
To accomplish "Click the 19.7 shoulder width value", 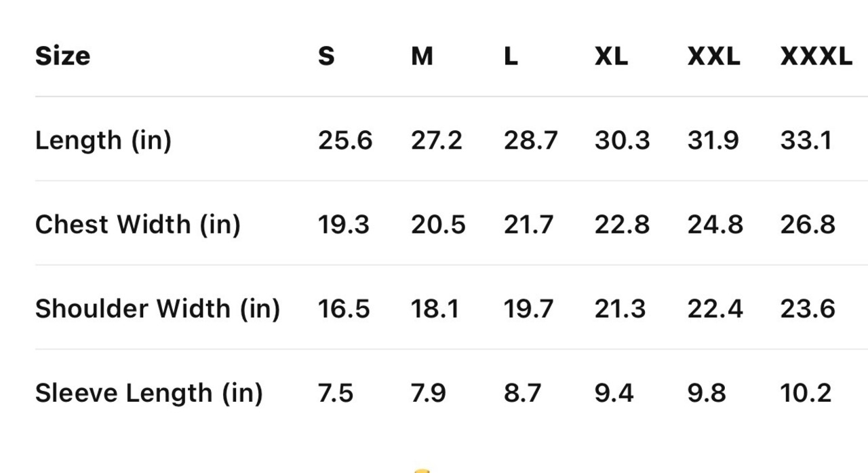I will coord(528,309).
